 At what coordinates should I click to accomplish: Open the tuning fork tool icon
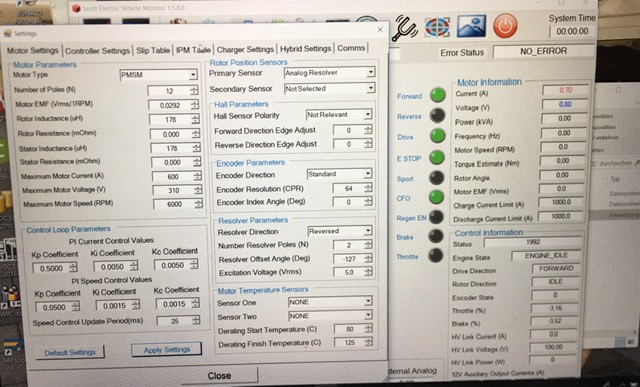404,28
